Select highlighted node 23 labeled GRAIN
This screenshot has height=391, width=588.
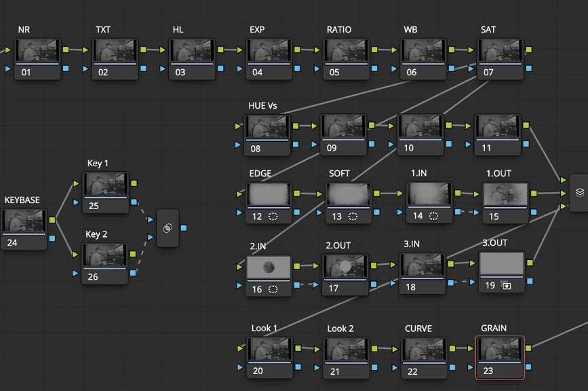[x=500, y=358]
